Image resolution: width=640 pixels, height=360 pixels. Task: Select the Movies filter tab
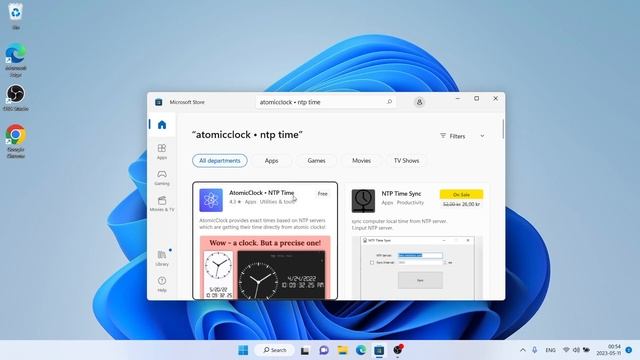[362, 160]
